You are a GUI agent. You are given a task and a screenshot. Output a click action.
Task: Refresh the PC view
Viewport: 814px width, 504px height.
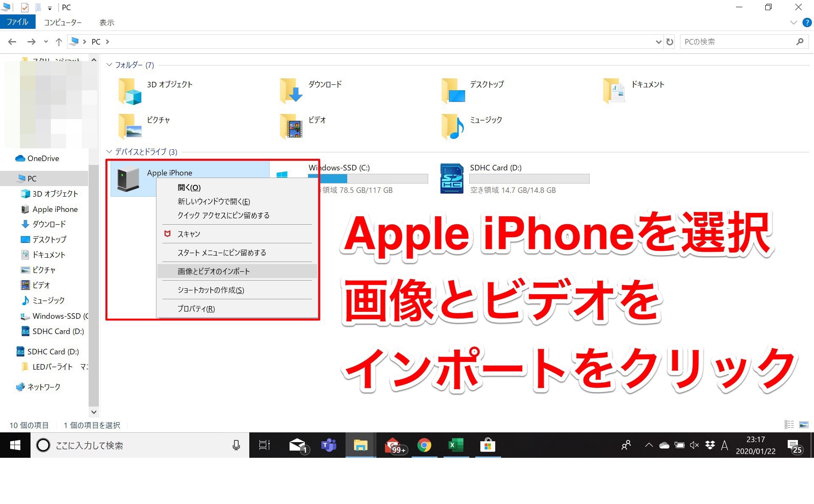pyautogui.click(x=670, y=42)
